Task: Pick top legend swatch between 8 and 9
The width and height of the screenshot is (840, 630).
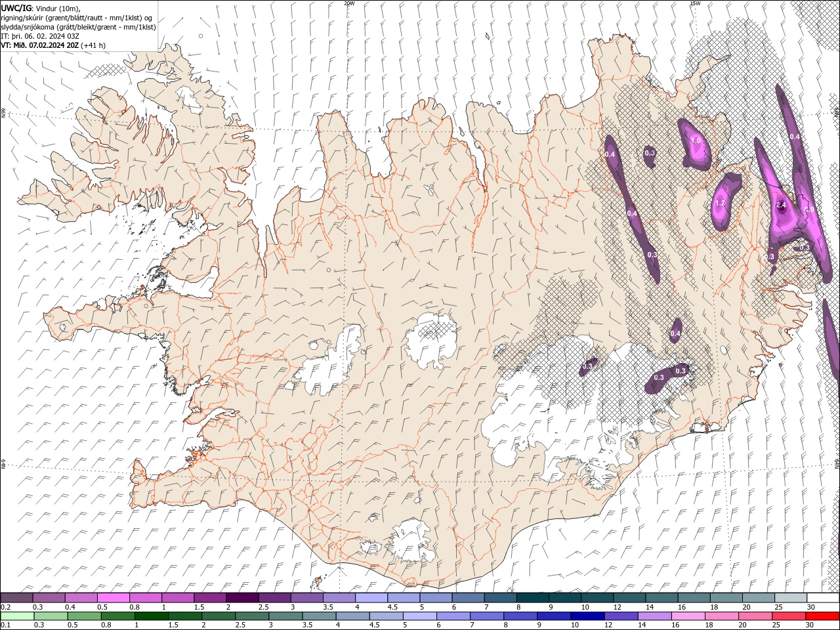Action: [x=533, y=598]
